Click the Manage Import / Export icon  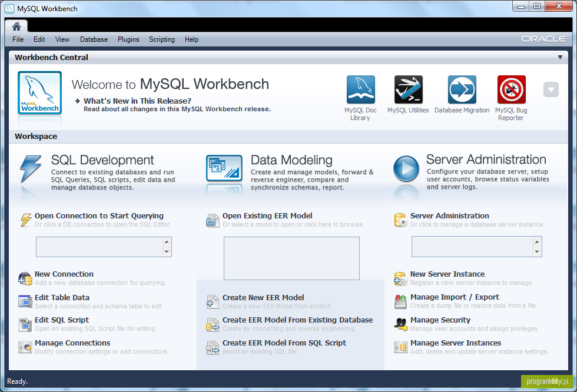click(x=400, y=301)
